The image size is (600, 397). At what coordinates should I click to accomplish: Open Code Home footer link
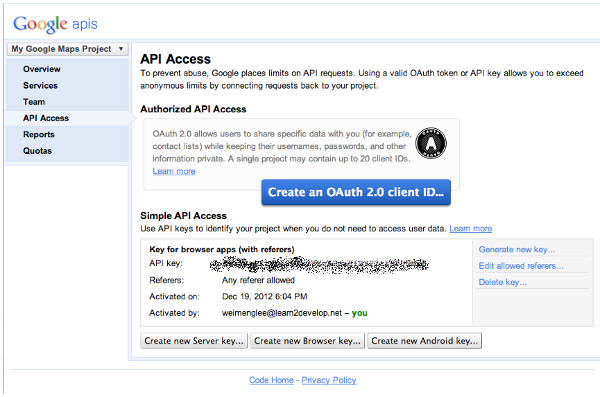coord(271,380)
